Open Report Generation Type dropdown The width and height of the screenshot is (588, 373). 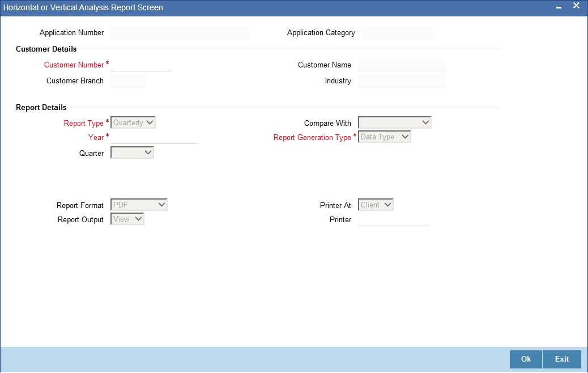[x=385, y=137]
